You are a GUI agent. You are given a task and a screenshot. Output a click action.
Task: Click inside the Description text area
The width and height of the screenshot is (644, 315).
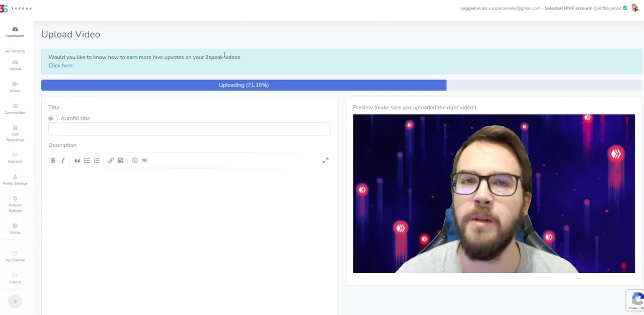click(x=189, y=242)
